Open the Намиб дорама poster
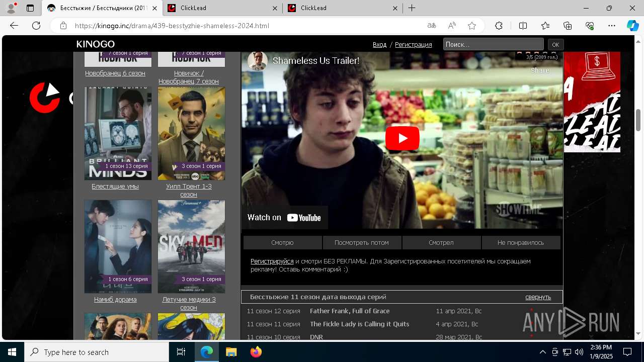 [x=118, y=246]
